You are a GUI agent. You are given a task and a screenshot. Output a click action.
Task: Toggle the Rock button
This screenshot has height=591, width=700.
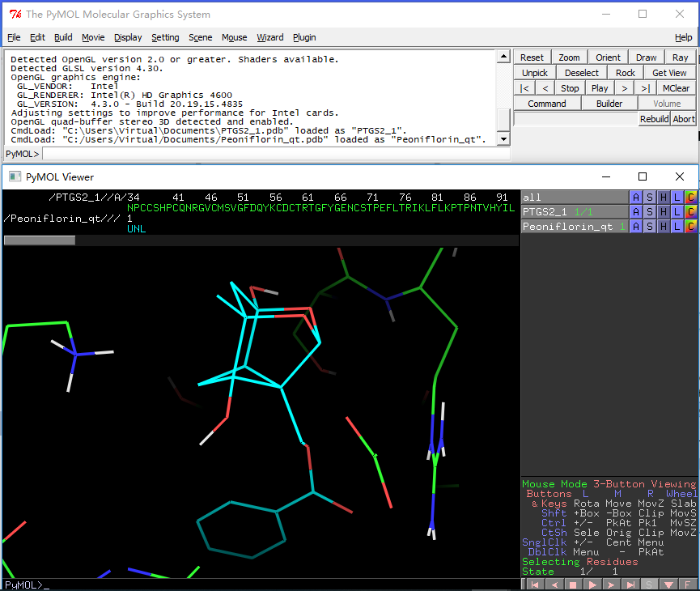pos(625,73)
